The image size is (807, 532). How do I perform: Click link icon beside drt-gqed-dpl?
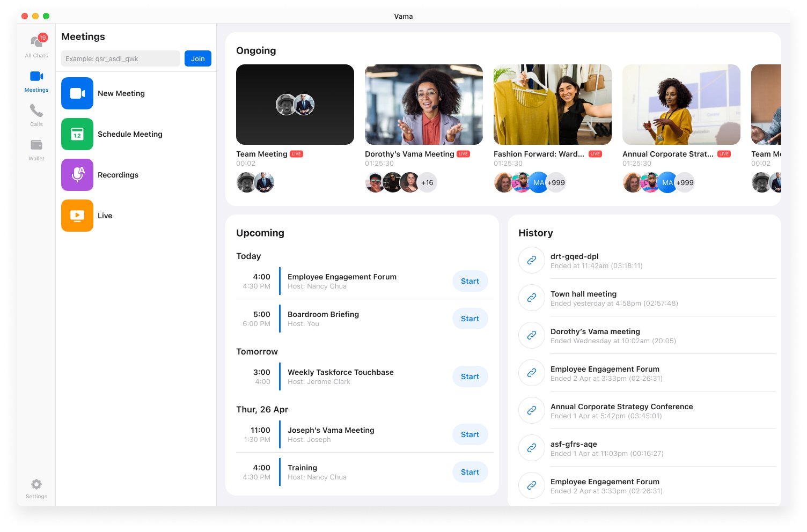(532, 260)
